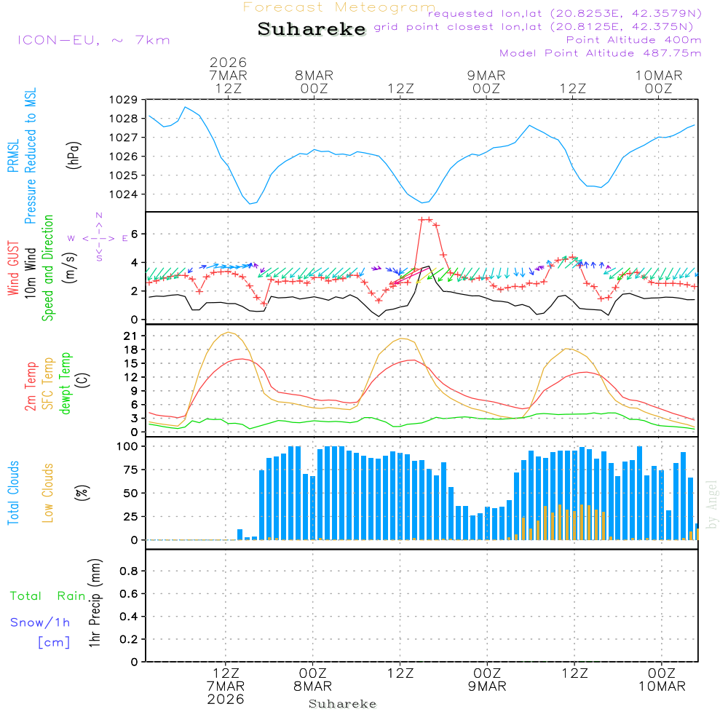Click the red Wind GUST legend label

13,269
